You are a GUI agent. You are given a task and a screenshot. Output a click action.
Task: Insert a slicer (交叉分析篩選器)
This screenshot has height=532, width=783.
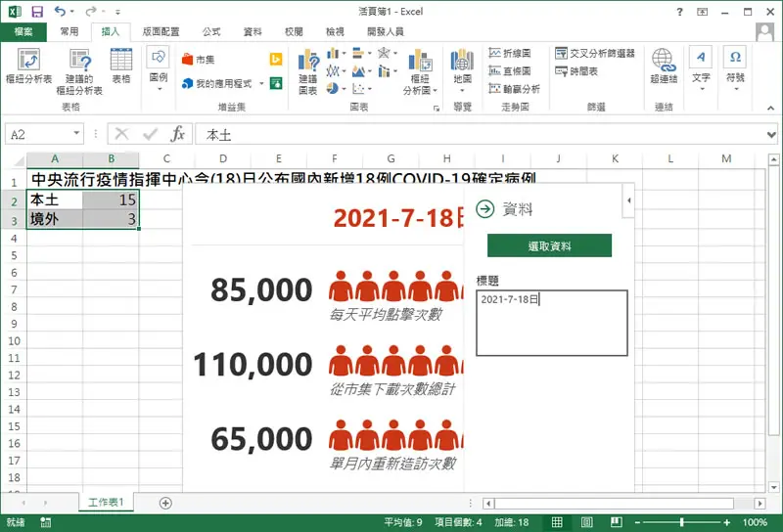click(595, 53)
